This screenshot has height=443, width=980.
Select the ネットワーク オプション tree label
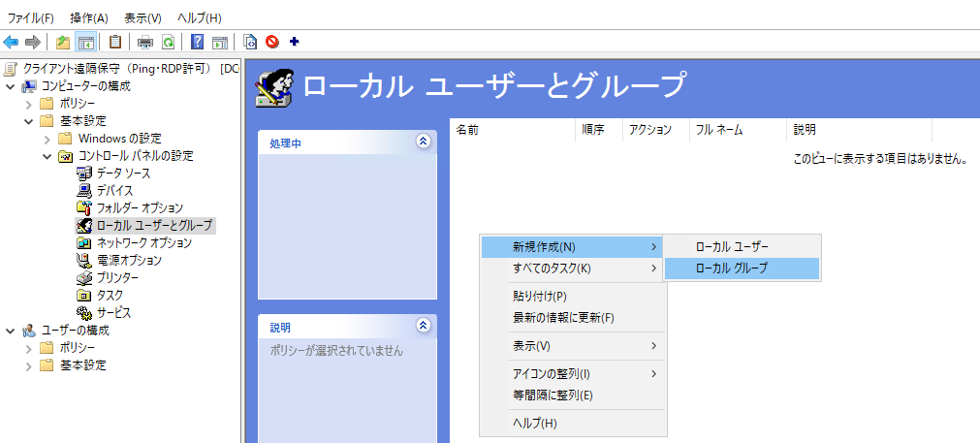tap(144, 242)
